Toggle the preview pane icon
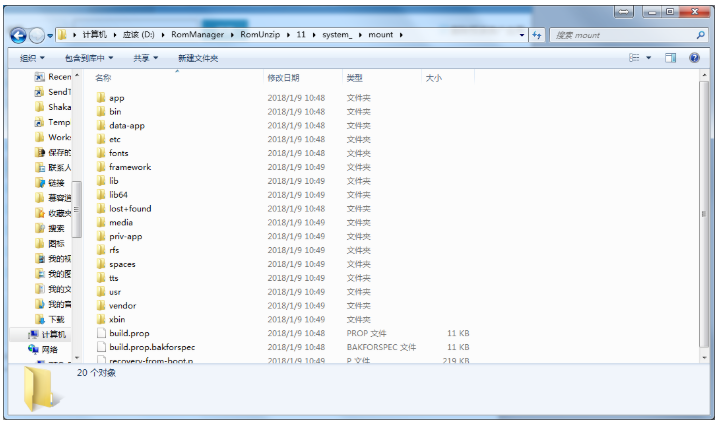Screen dimensions: 721x423 [x=670, y=57]
